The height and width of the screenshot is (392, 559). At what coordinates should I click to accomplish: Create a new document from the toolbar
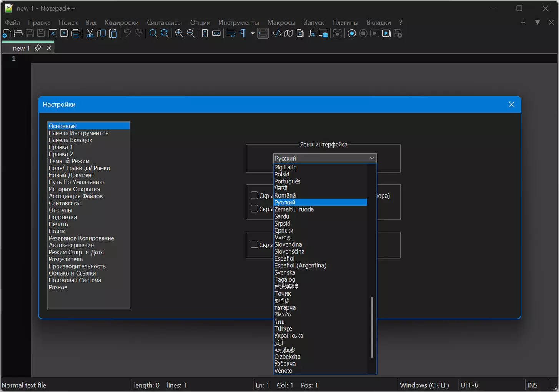tap(7, 33)
